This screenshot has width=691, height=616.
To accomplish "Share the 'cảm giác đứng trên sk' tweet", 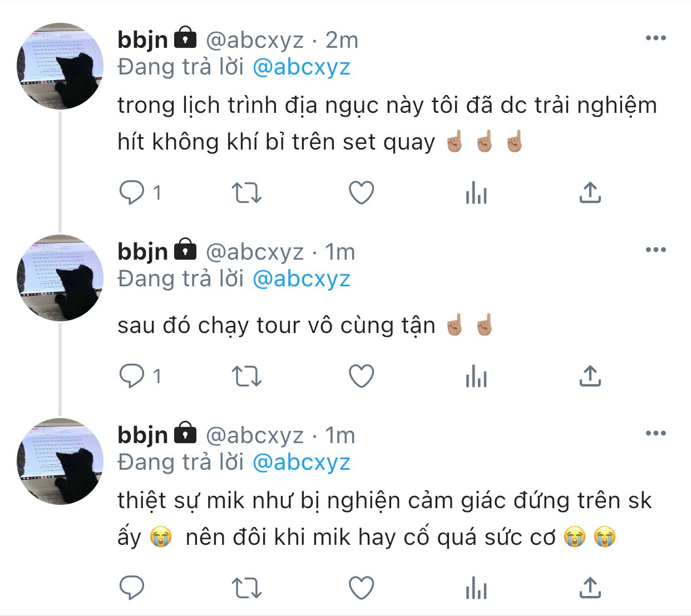I will point(590,588).
